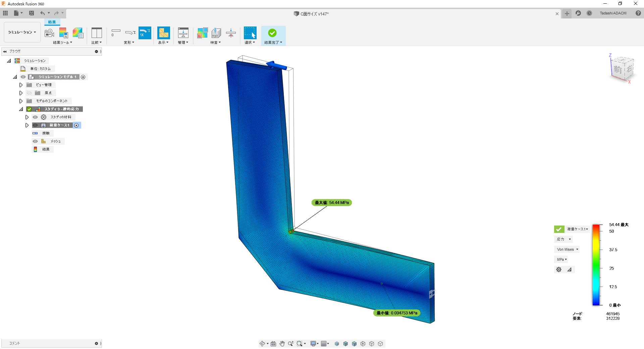Screen dimensions: 644x349
Task: Toggle eye icon of 荷重ケース1
Action: click(x=35, y=125)
